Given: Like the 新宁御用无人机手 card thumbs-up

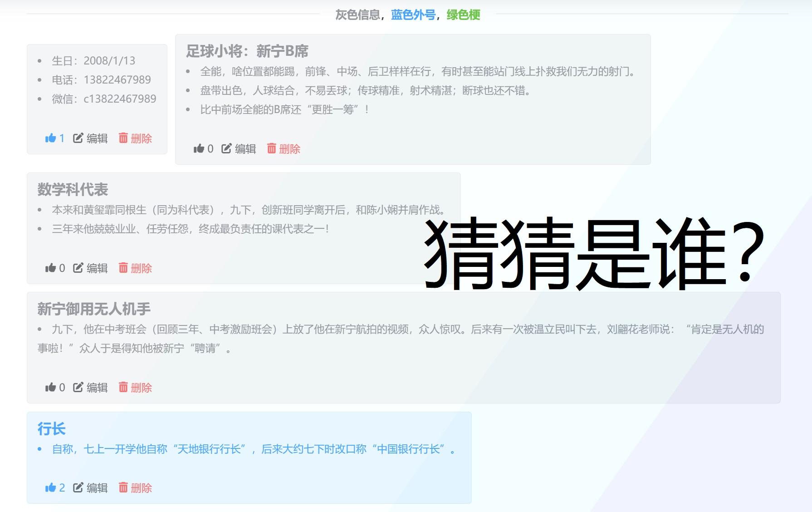Looking at the screenshot, I should 50,387.
